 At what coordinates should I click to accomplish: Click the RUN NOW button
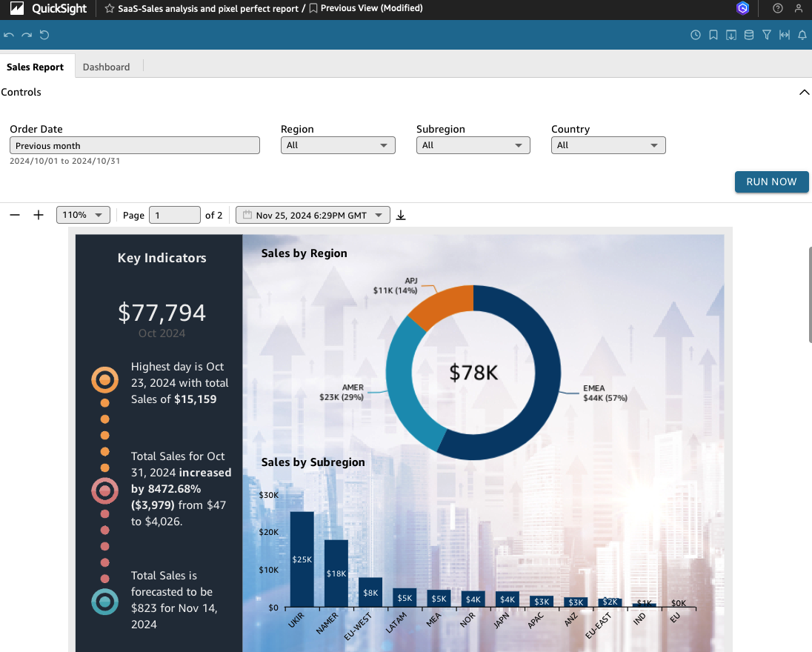coord(771,182)
